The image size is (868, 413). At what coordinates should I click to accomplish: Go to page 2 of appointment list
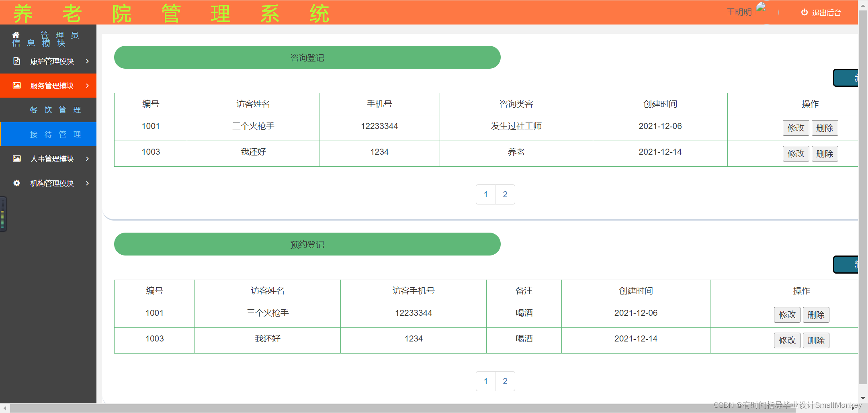click(505, 381)
